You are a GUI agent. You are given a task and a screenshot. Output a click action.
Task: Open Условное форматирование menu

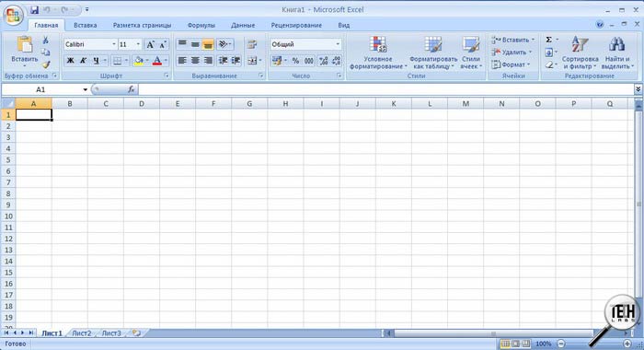click(378, 52)
